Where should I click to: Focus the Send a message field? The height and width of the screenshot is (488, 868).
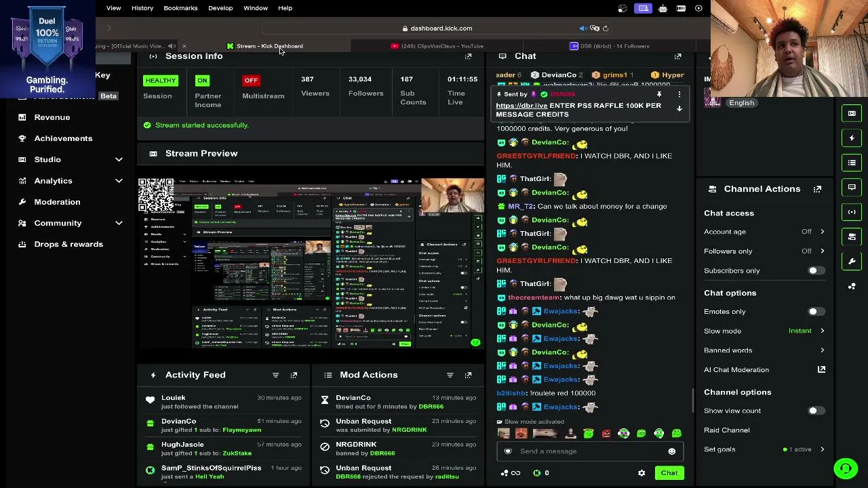pyautogui.click(x=590, y=451)
